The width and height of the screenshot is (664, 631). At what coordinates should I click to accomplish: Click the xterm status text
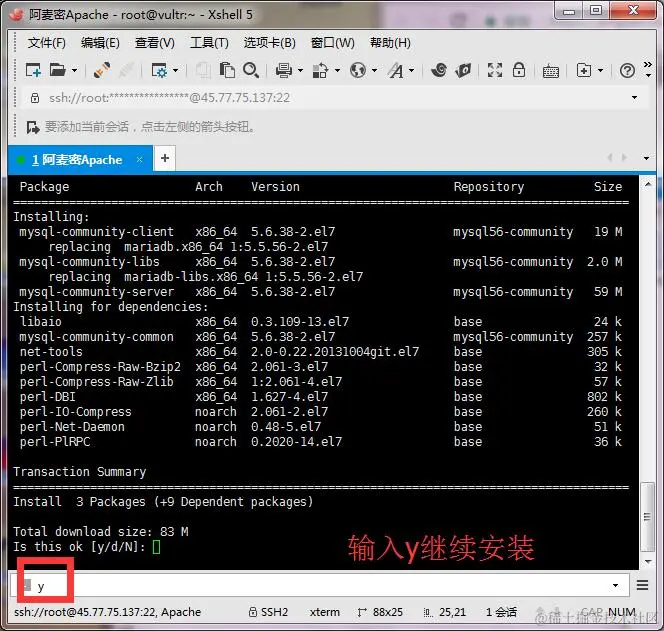(325, 612)
